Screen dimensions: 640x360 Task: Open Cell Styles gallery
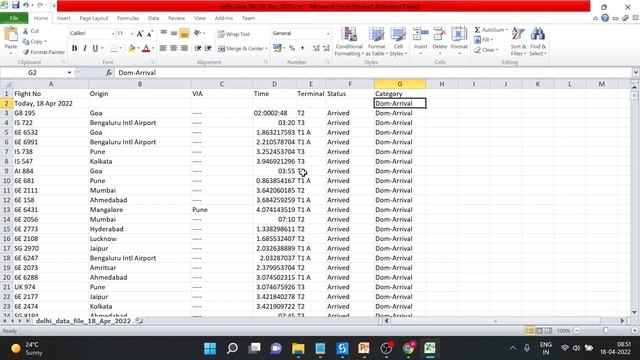click(x=398, y=42)
